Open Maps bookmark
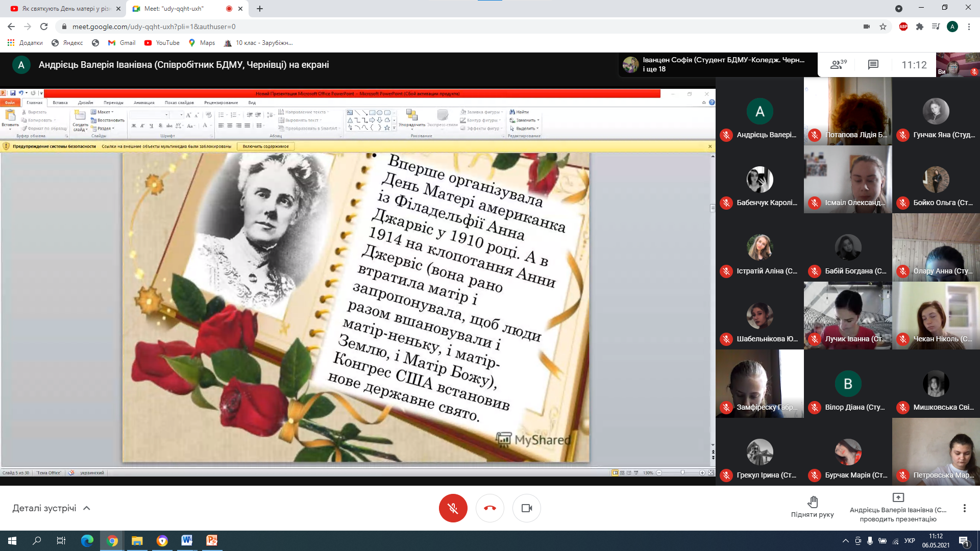Image resolution: width=980 pixels, height=551 pixels. pos(202,43)
